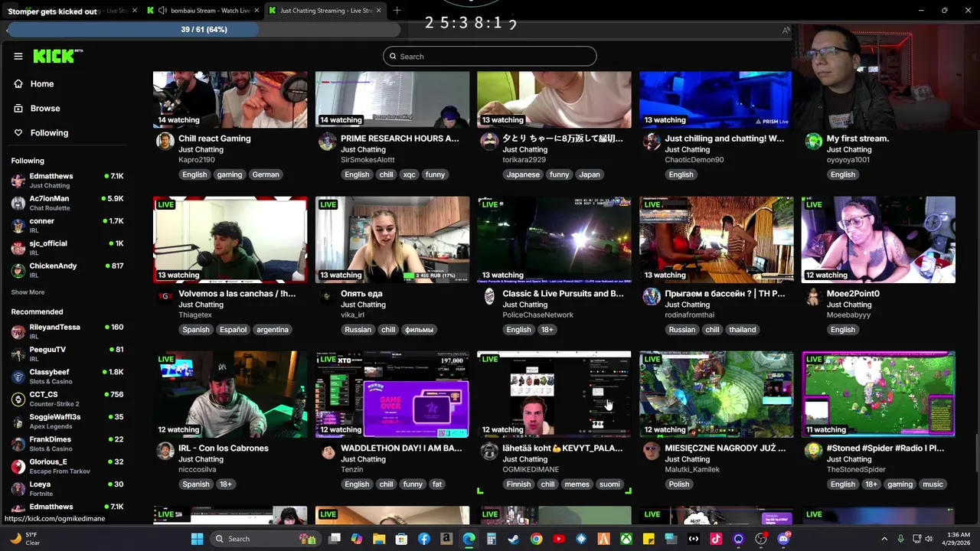
Task: Open Ac7ionMan channel in sidebar
Action: [67, 203]
